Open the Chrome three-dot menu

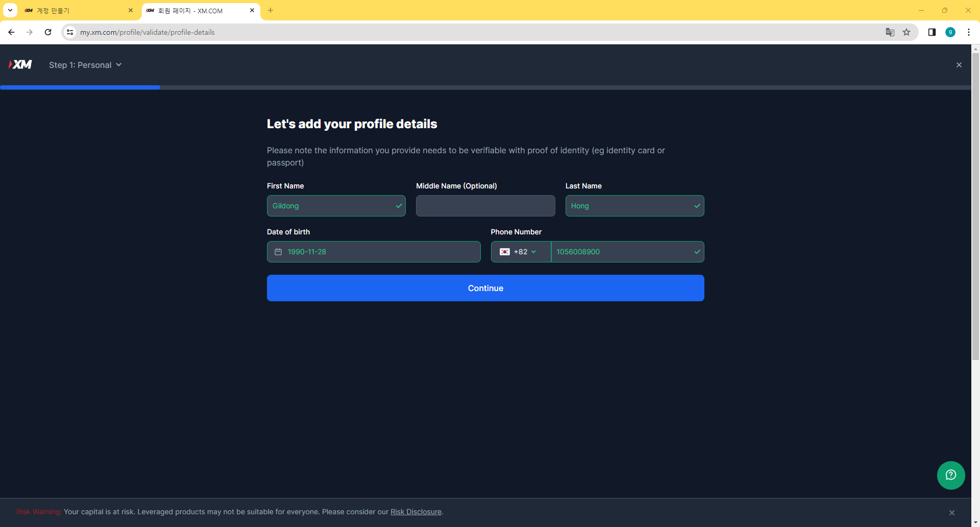pyautogui.click(x=968, y=32)
